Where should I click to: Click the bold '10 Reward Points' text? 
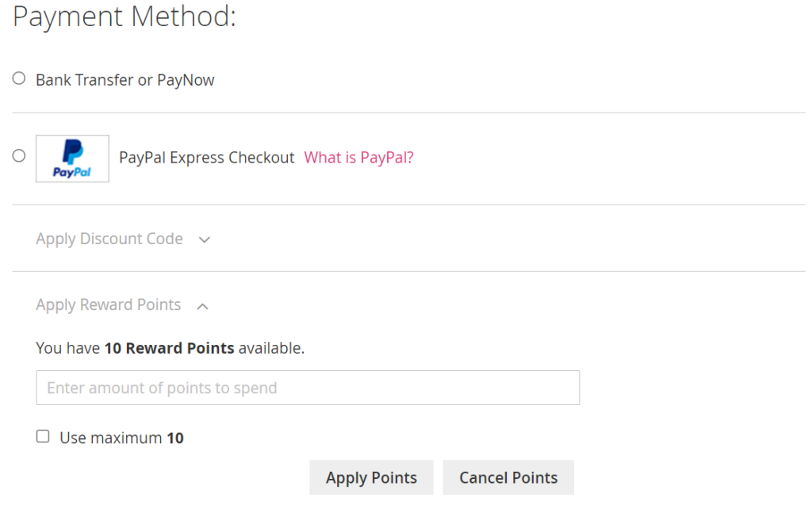pyautogui.click(x=170, y=348)
